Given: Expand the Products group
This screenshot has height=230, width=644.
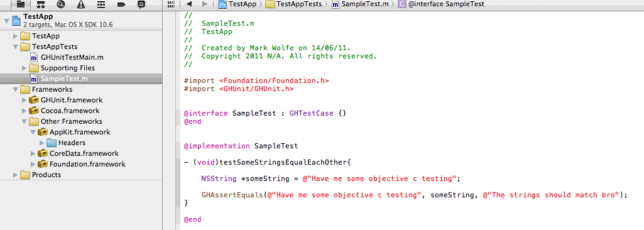Looking at the screenshot, I should [x=16, y=175].
